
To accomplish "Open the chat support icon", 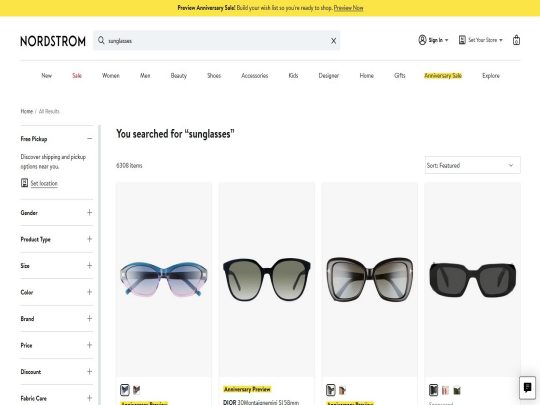I will click(527, 387).
